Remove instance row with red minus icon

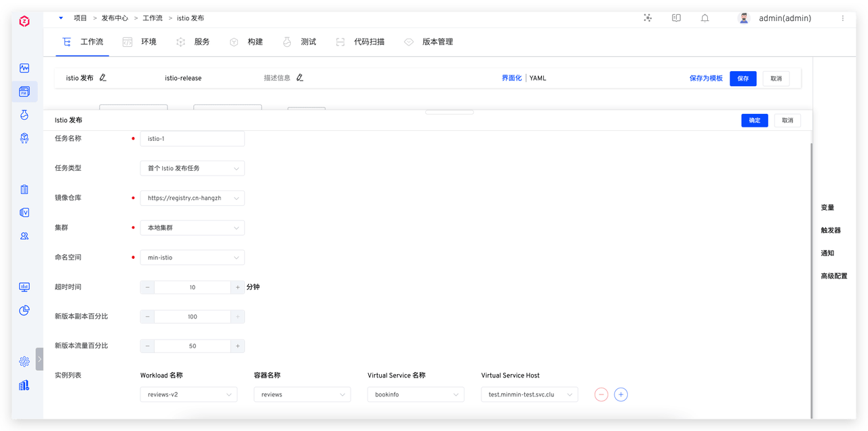(601, 394)
